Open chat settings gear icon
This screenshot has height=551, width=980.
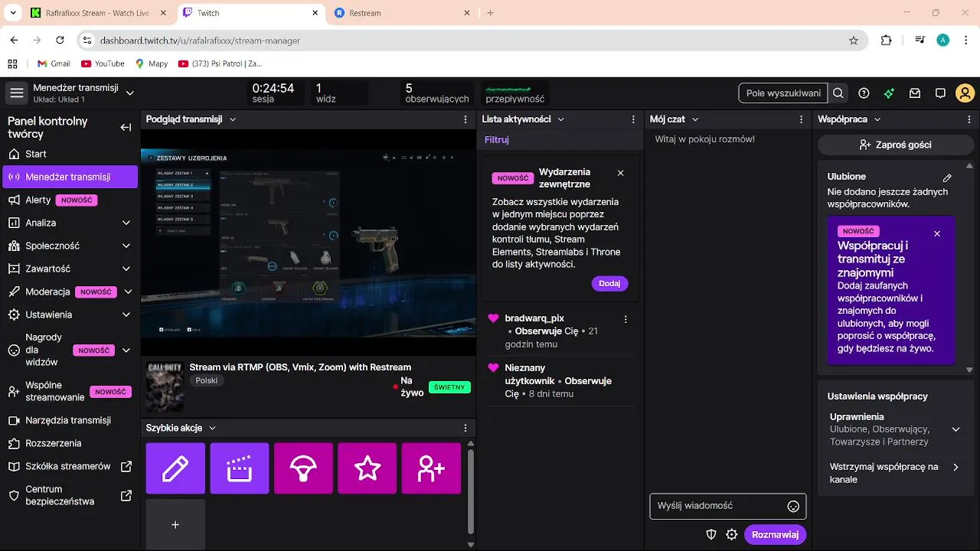coord(732,534)
